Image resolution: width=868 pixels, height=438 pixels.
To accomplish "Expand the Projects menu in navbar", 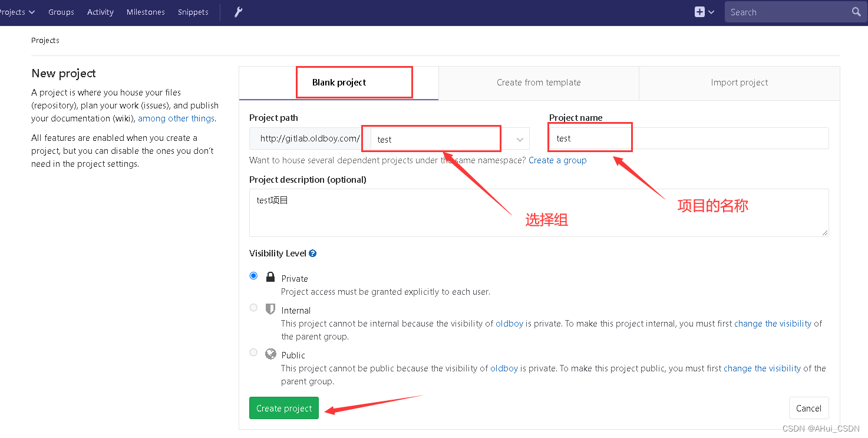I will coord(17,12).
